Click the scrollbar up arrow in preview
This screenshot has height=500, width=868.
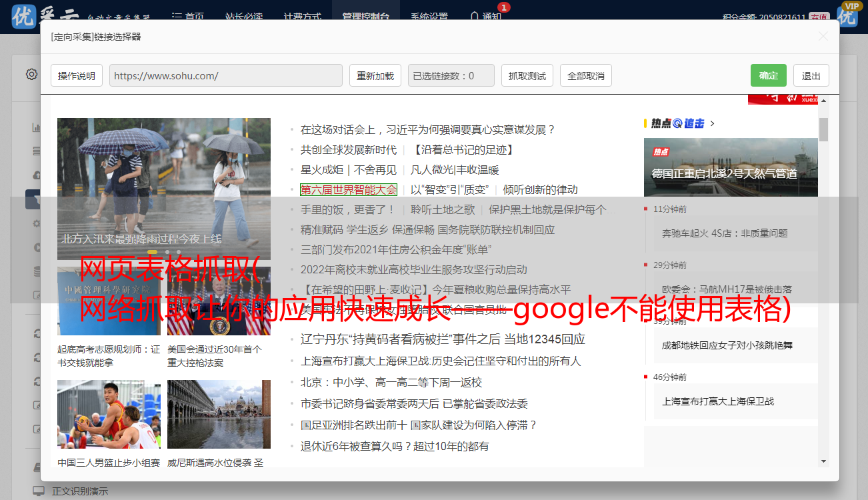(823, 101)
